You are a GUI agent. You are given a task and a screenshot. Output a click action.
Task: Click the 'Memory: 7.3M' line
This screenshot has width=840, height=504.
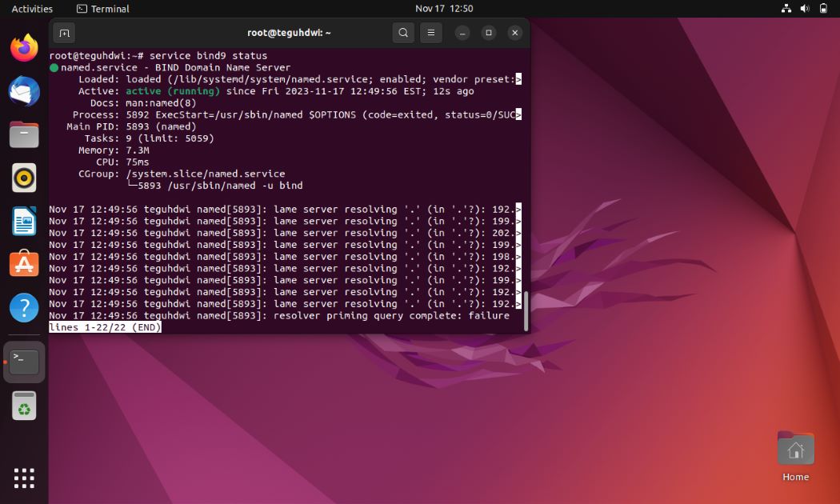click(x=114, y=150)
